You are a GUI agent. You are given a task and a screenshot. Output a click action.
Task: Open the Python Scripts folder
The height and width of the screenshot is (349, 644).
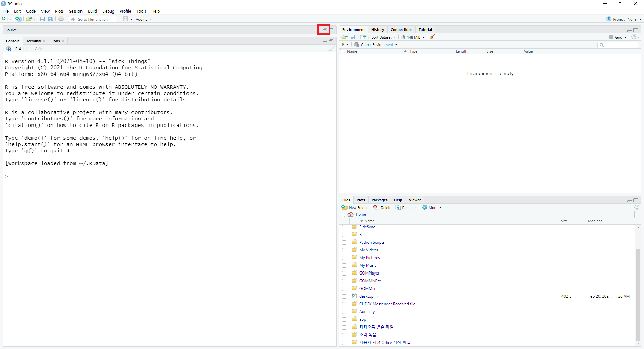click(372, 242)
